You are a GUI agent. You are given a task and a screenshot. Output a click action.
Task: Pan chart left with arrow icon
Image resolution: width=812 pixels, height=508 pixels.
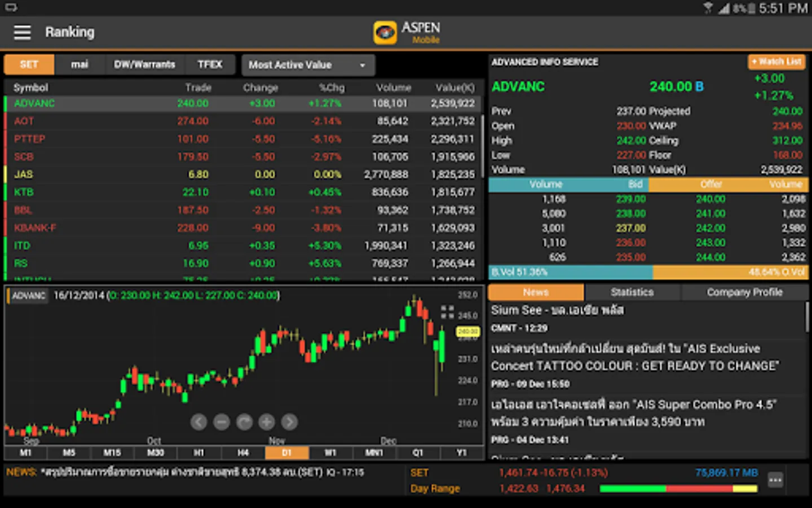(198, 422)
